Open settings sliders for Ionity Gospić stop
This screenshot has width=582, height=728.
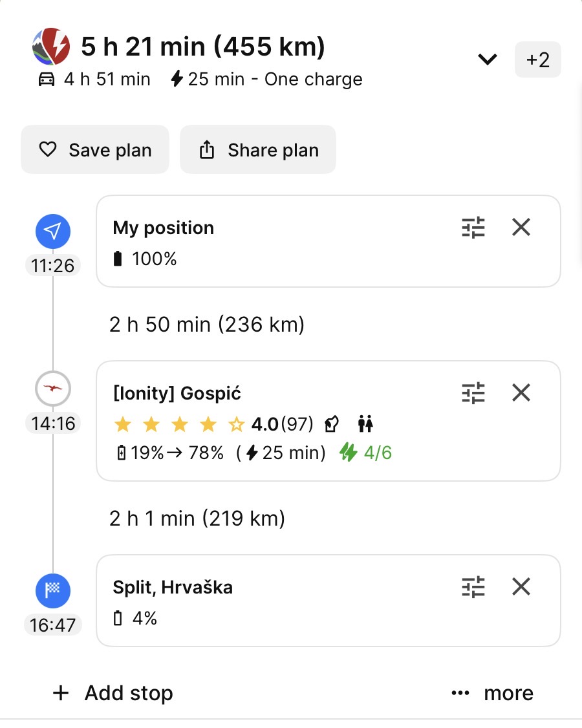pos(473,393)
